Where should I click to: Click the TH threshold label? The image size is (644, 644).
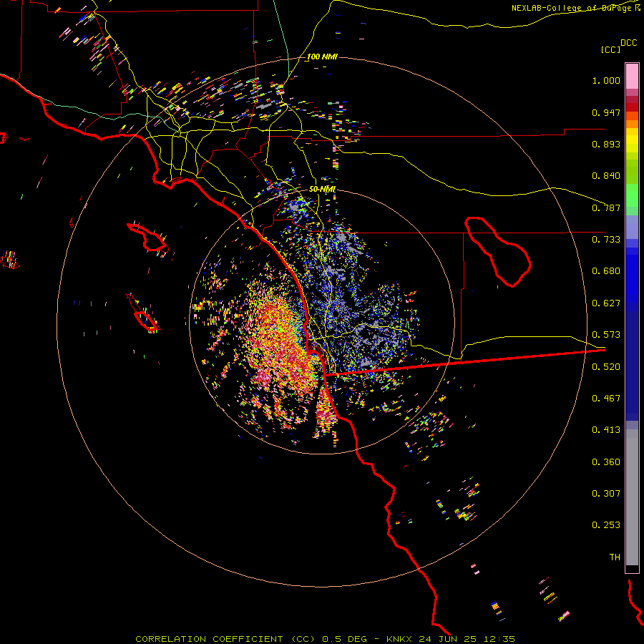click(x=615, y=557)
